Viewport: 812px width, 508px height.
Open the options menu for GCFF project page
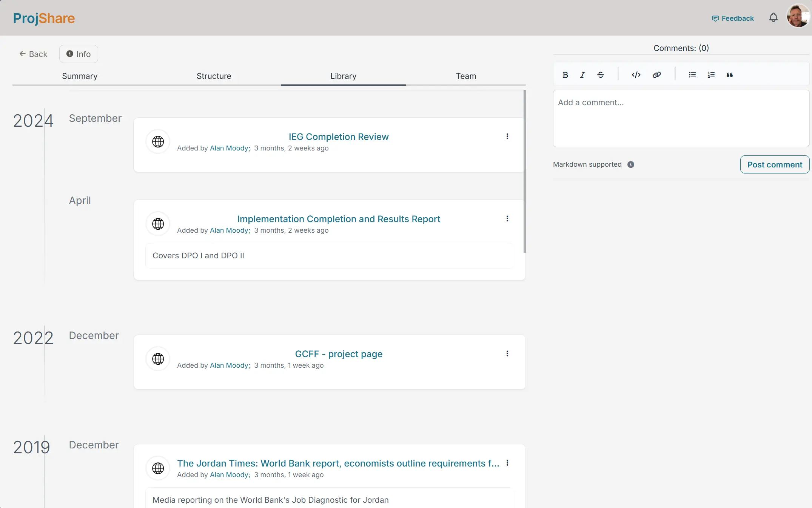[507, 353]
